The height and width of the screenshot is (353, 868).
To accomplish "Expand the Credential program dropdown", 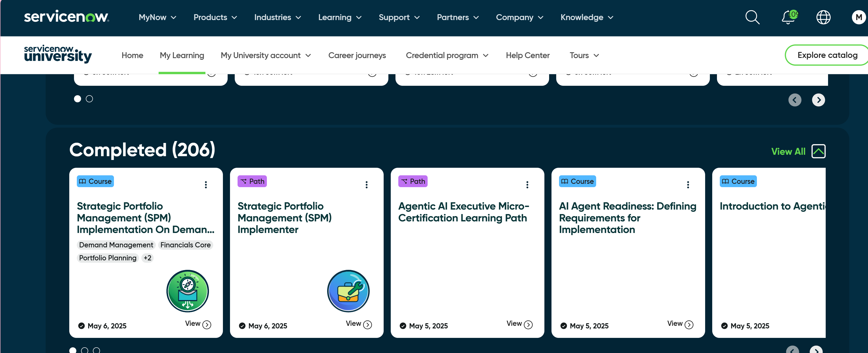I will 447,55.
